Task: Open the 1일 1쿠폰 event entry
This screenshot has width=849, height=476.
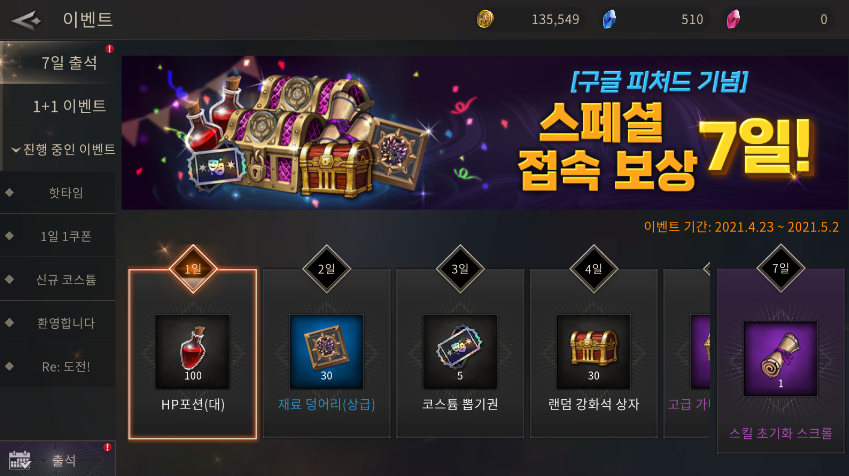Action: click(x=58, y=236)
